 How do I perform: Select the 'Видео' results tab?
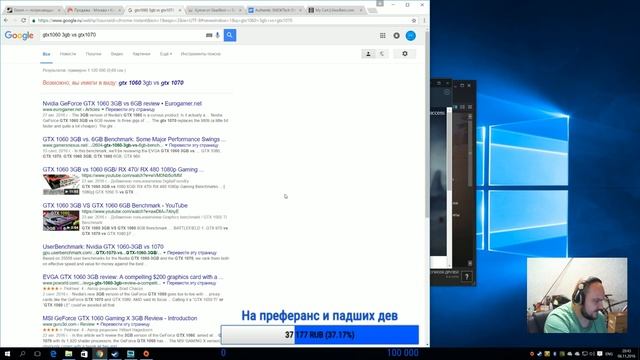[x=117, y=54]
